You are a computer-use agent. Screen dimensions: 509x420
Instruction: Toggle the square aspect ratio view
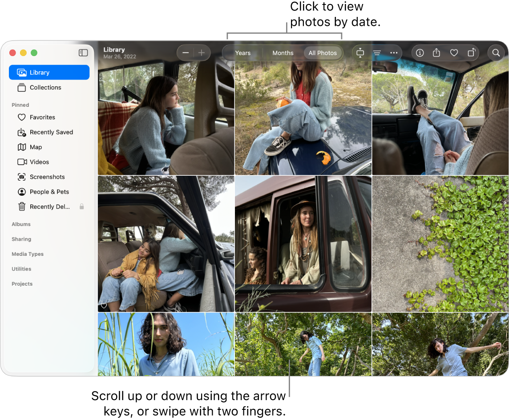pos(360,52)
